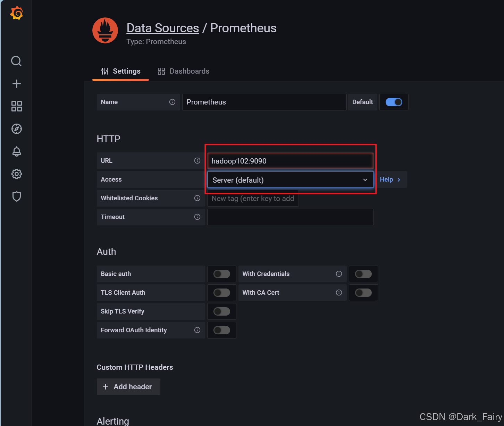Image resolution: width=504 pixels, height=426 pixels.
Task: Click the Prometheus flame logo
Action: [105, 31]
